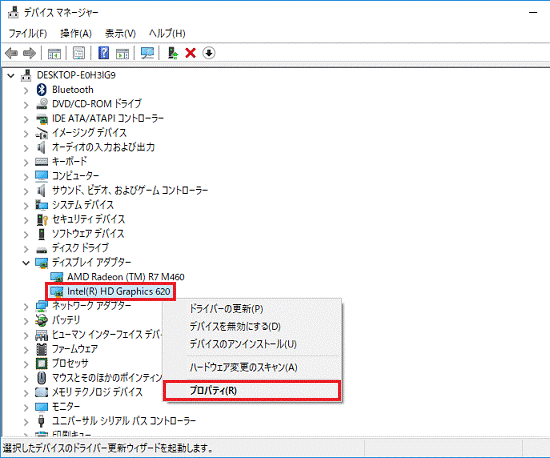Open the ヘルプ(H) menu
The image size is (550, 458).
tap(167, 33)
